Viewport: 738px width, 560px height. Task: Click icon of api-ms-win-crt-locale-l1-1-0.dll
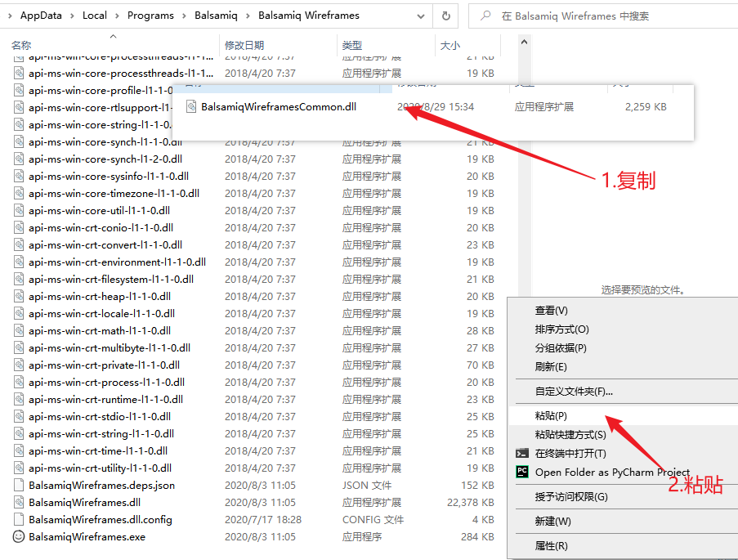point(19,313)
